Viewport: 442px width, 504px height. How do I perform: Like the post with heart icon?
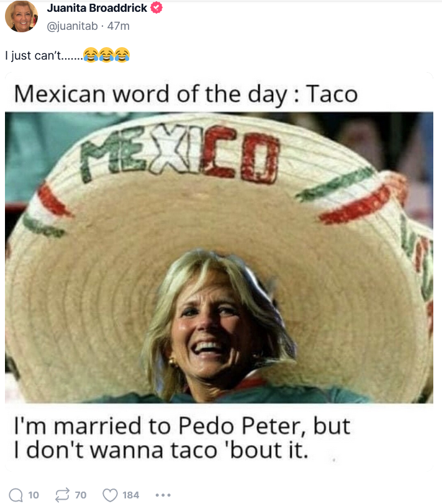coord(110,495)
